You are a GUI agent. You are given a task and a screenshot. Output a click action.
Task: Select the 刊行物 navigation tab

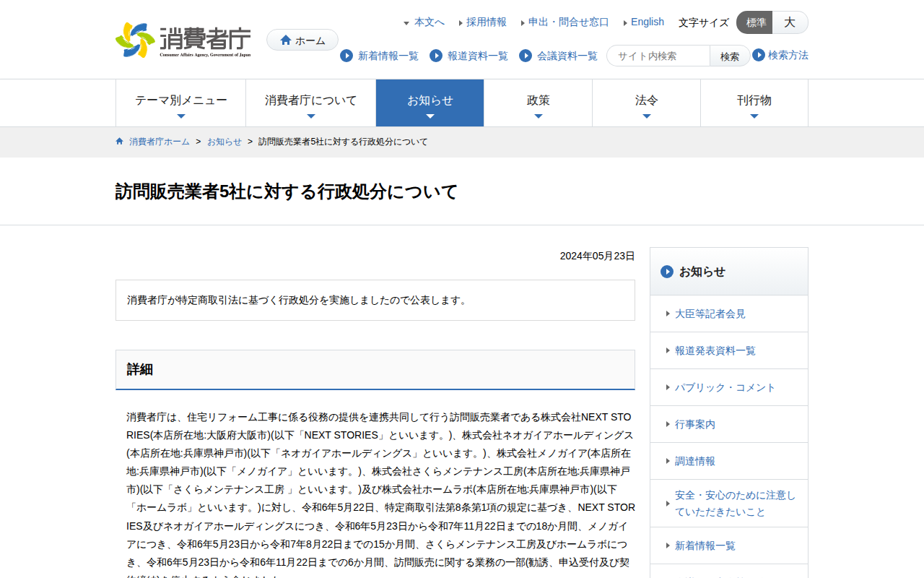point(754,103)
